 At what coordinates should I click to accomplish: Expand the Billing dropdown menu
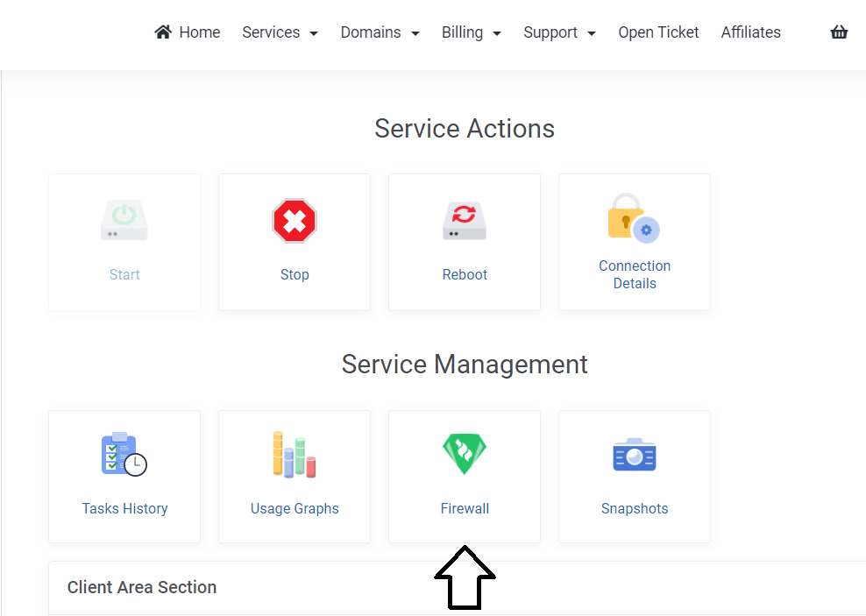click(x=471, y=32)
